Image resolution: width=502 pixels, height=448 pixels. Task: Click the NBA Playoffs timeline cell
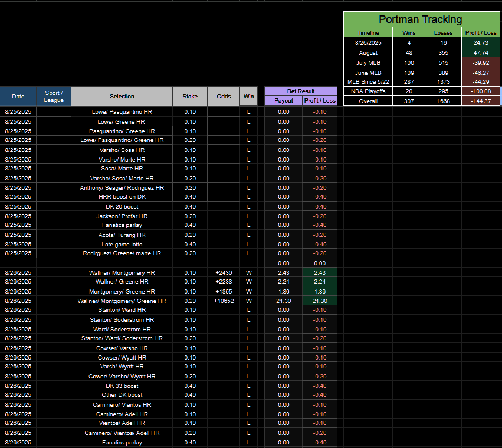pos(368,91)
